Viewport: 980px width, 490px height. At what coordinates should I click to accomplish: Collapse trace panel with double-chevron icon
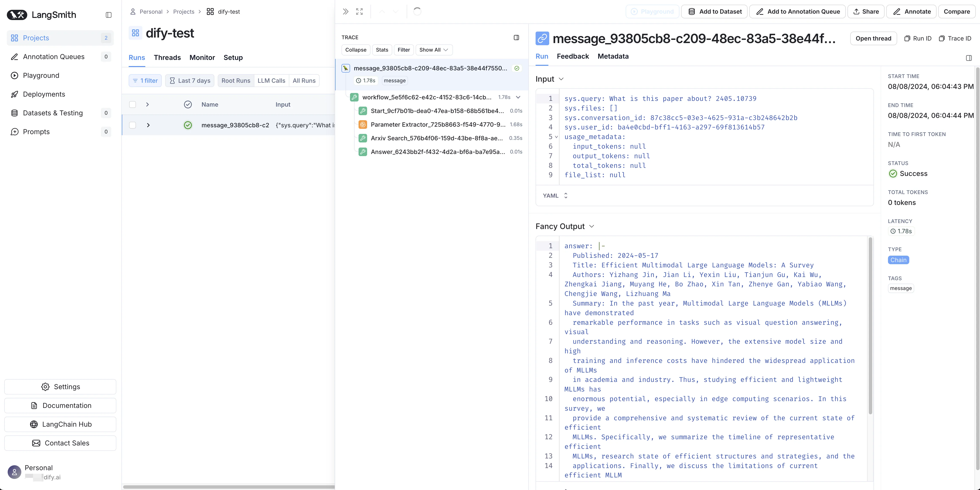click(345, 12)
